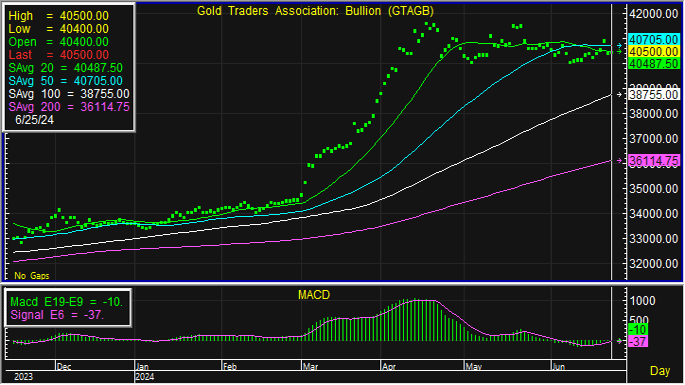Click the green -10 MACD value tag

[638, 330]
